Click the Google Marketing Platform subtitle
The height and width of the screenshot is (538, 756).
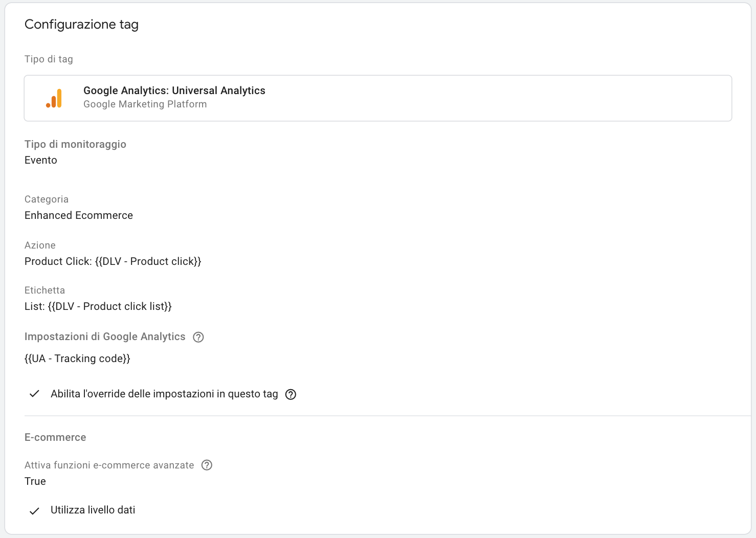tap(145, 104)
